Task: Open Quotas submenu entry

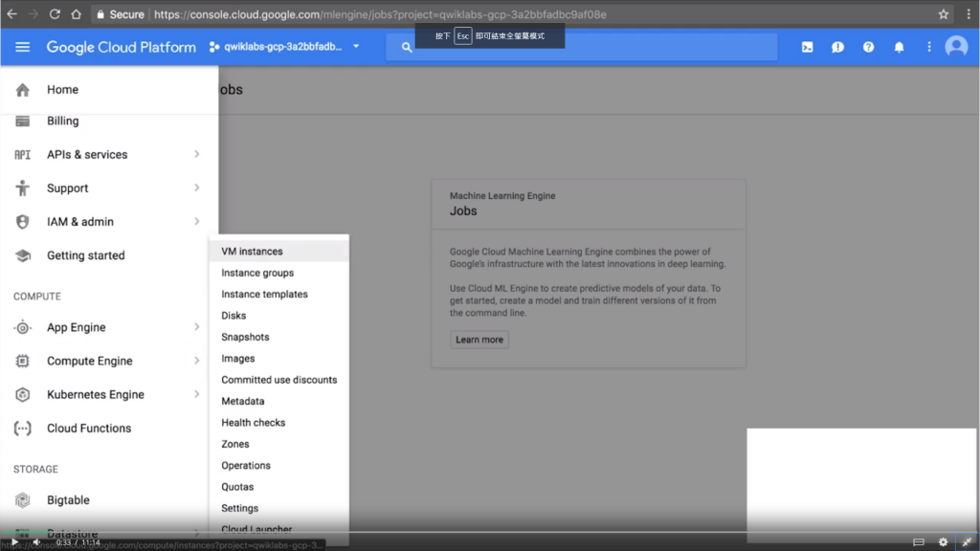Action: click(278, 487)
